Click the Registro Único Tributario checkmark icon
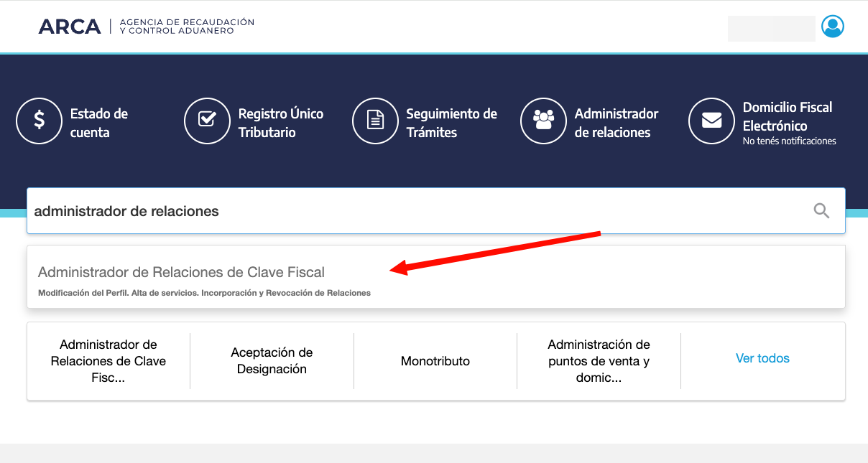 click(207, 121)
